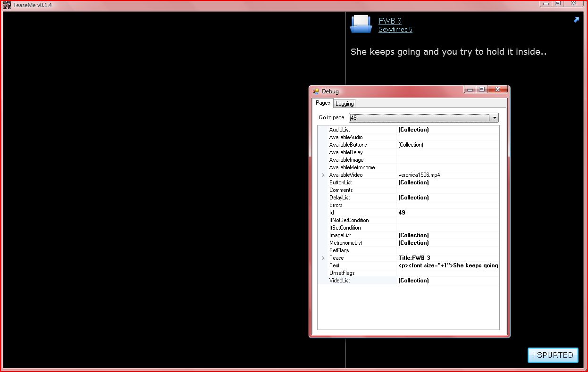Select the DelayList property row
Screen dimensions: 588x372
[x=408, y=198]
